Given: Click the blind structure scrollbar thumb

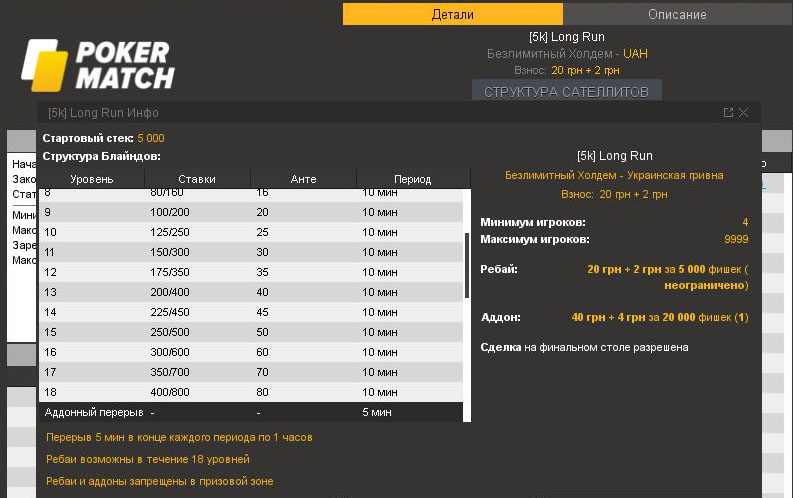Looking at the screenshot, I should (x=467, y=265).
